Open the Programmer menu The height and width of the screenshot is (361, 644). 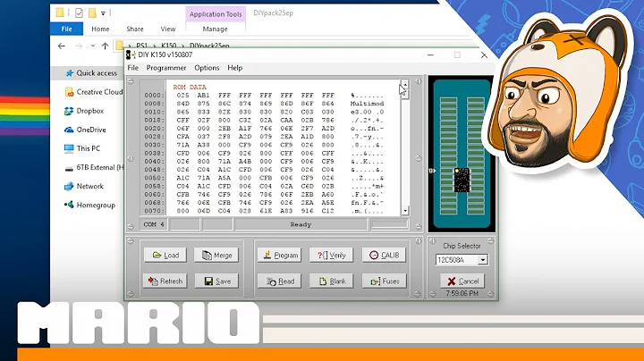166,68
